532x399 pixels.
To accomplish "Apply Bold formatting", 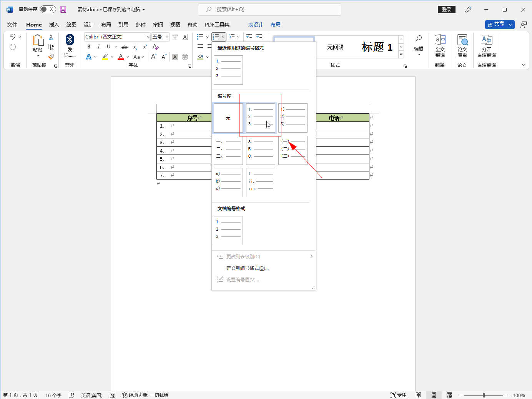I will pos(89,47).
